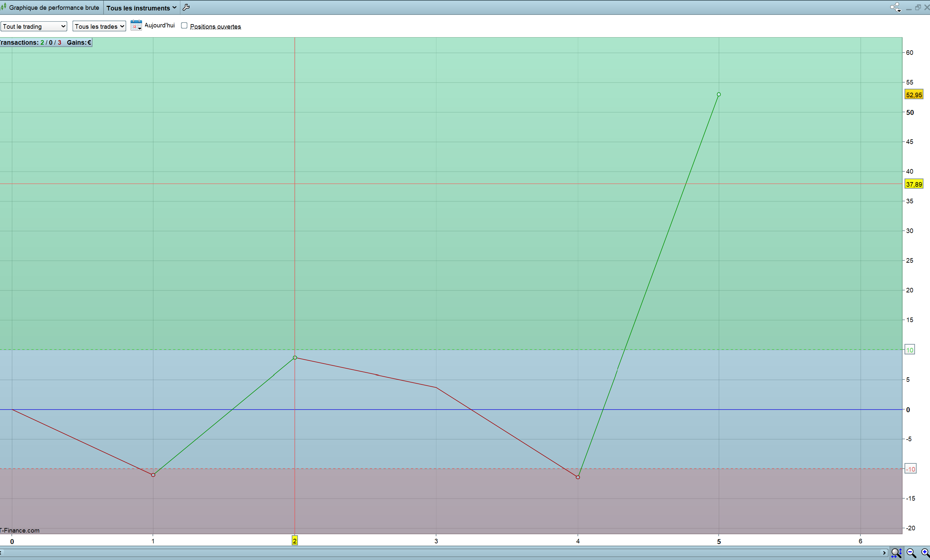Click scrollbar right arrow button
The image size is (930, 560).
[884, 553]
